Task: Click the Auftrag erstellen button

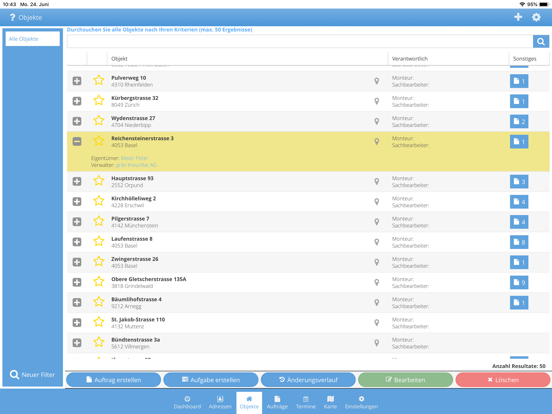Action: coord(113,380)
